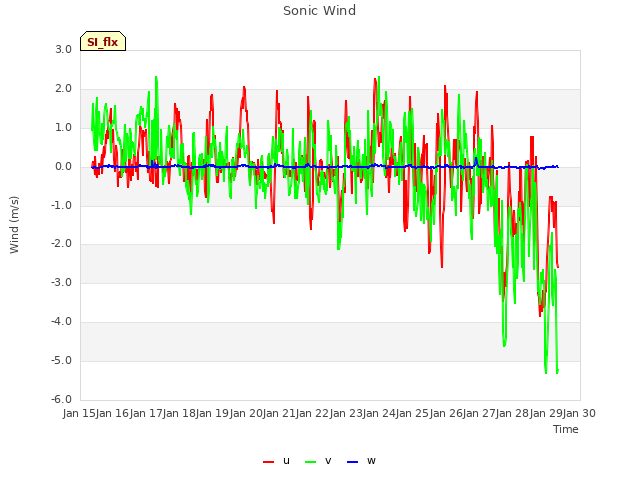
Task: Toggle the v series legend entry
Action: pyautogui.click(x=318, y=461)
